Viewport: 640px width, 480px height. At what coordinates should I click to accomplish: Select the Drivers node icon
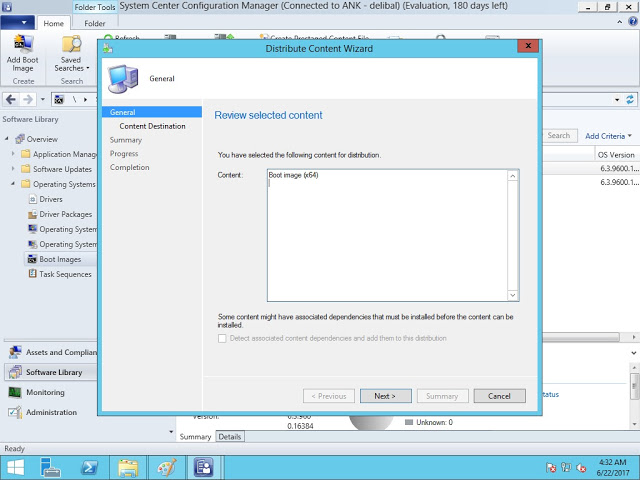click(x=32, y=199)
